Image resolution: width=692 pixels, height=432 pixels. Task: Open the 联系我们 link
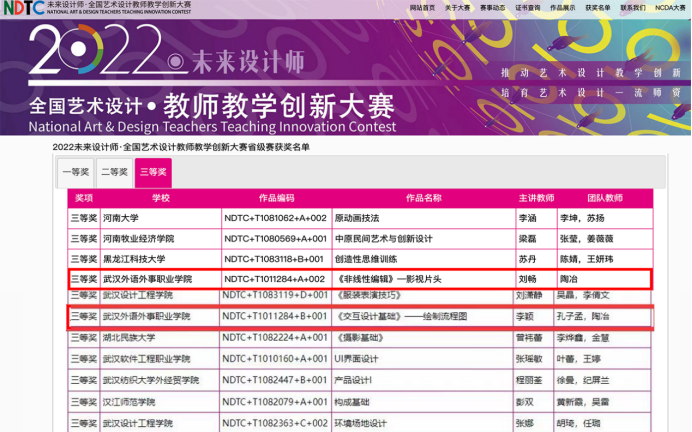coord(632,7)
